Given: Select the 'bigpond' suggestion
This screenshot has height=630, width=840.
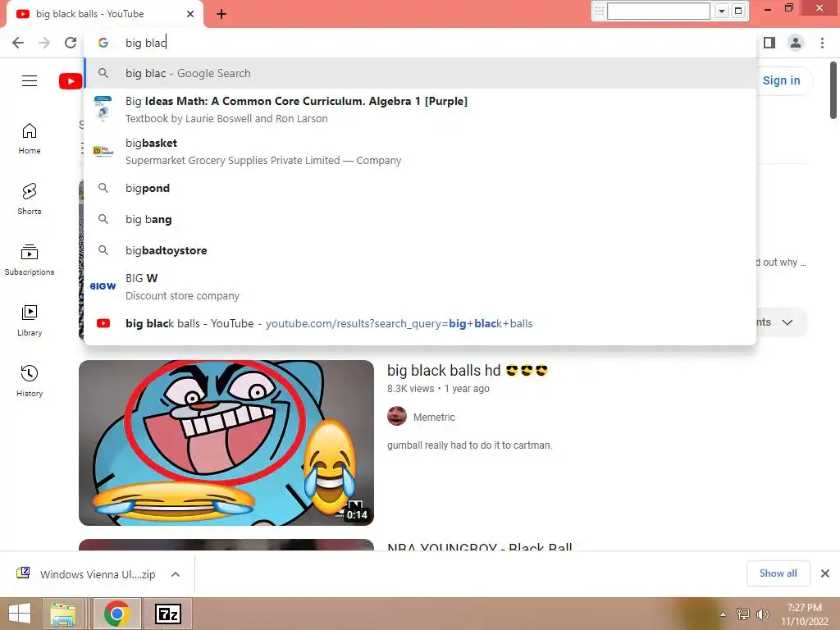Looking at the screenshot, I should pos(420,188).
